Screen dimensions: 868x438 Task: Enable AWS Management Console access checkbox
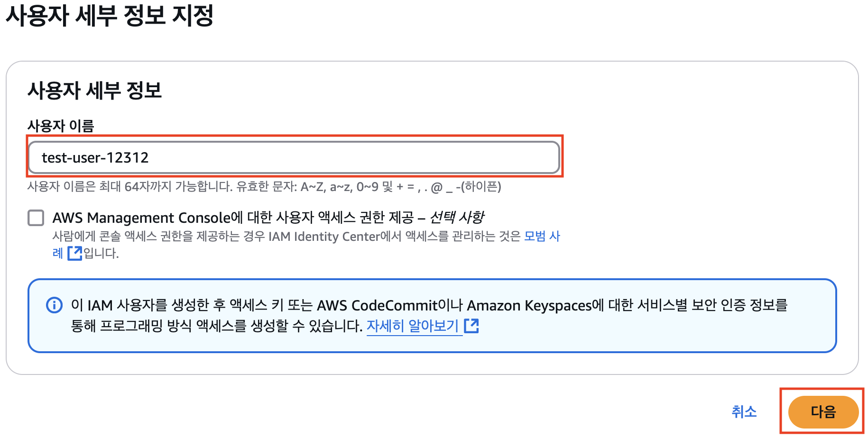[36, 218]
